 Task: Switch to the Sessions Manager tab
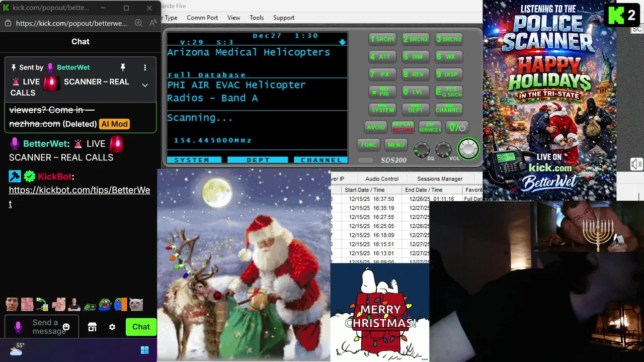pos(440,178)
